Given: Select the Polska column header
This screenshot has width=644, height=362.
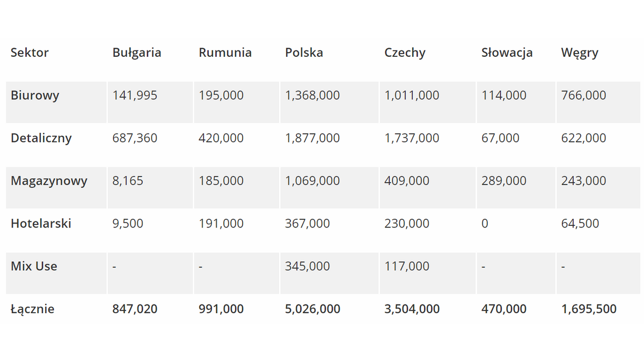Looking at the screenshot, I should 304,53.
